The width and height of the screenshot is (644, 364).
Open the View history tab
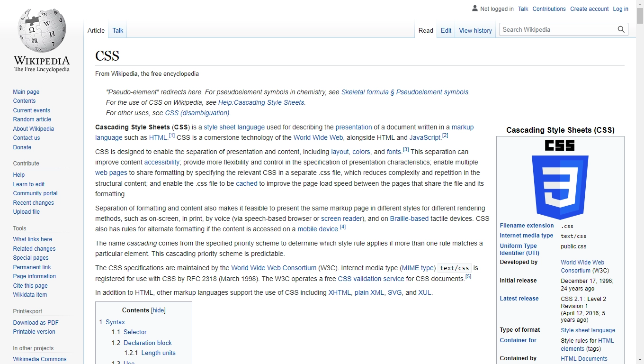coord(475,30)
